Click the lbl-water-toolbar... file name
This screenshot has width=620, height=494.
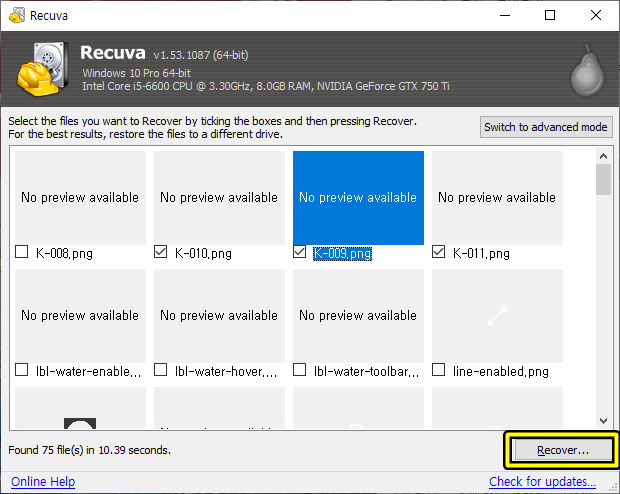pyautogui.click(x=366, y=371)
